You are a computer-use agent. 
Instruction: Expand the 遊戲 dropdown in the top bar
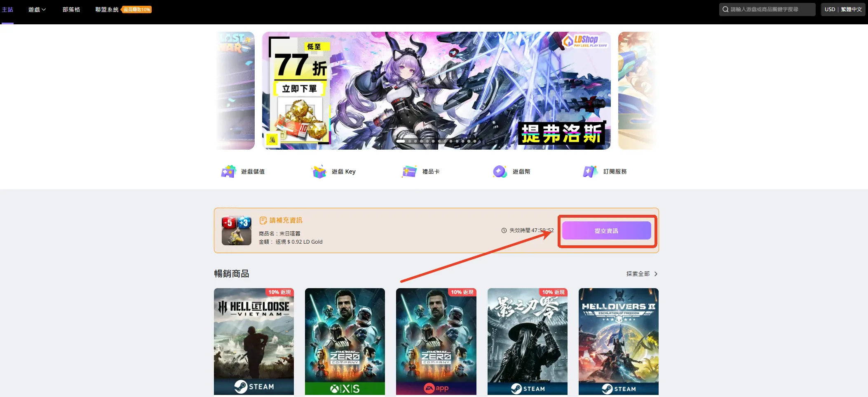click(x=37, y=9)
